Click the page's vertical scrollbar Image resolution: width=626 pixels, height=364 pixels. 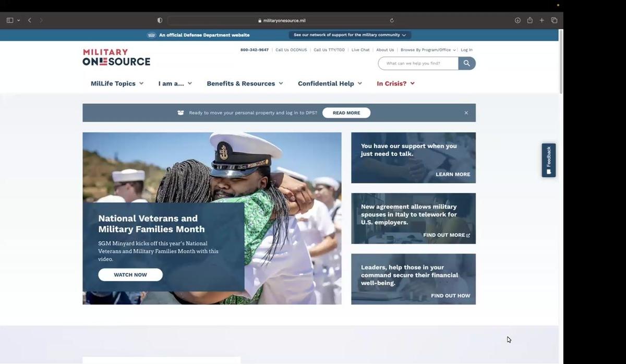pos(561,63)
